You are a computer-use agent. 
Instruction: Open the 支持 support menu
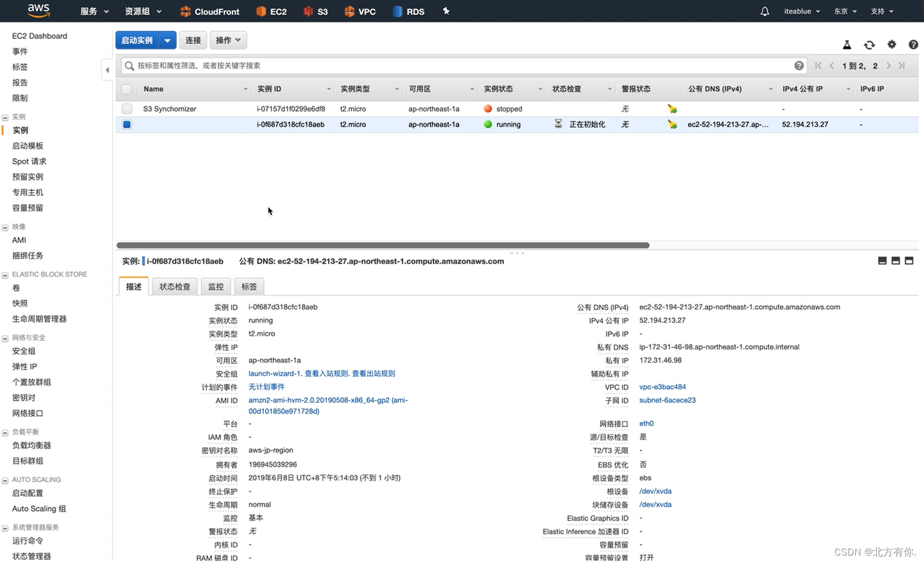pos(882,11)
